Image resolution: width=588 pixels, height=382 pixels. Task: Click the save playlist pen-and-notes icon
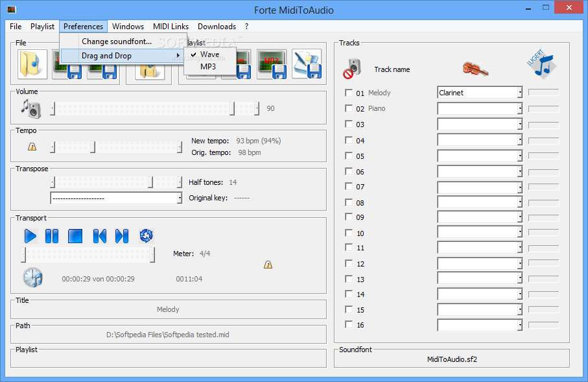point(307,64)
